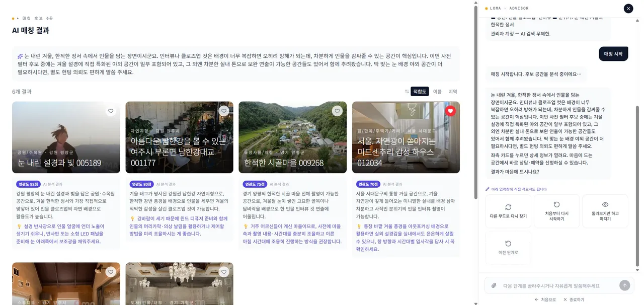Screen dimensions: 644x305
Task: Open the 스튜디오 경기 양주시 thumbnail
Action: pyautogui.click(x=66, y=283)
